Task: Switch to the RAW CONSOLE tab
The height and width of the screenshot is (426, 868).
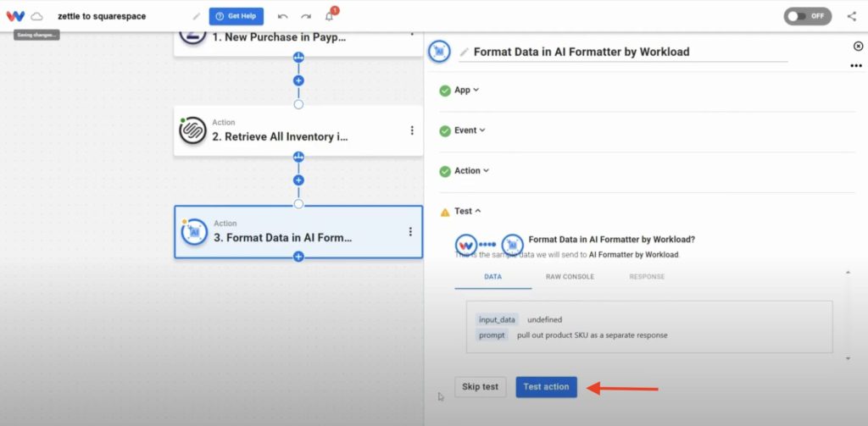Action: [x=570, y=277]
